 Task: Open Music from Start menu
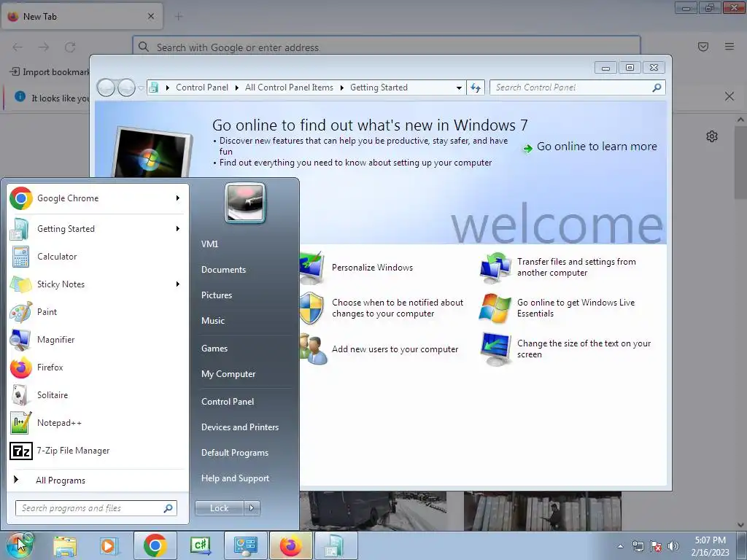[213, 321]
